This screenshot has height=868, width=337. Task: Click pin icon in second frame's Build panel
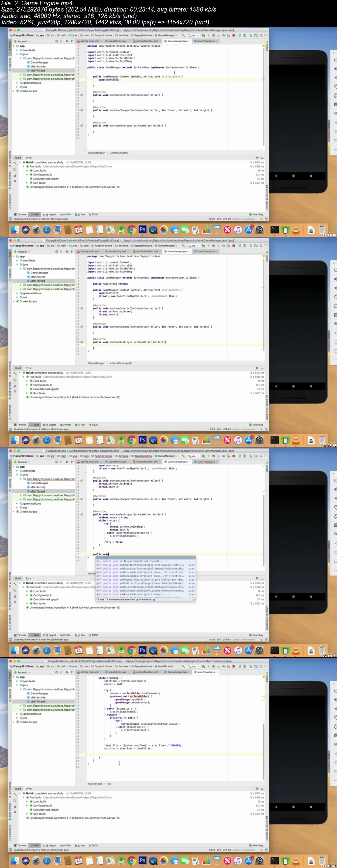click(x=15, y=386)
